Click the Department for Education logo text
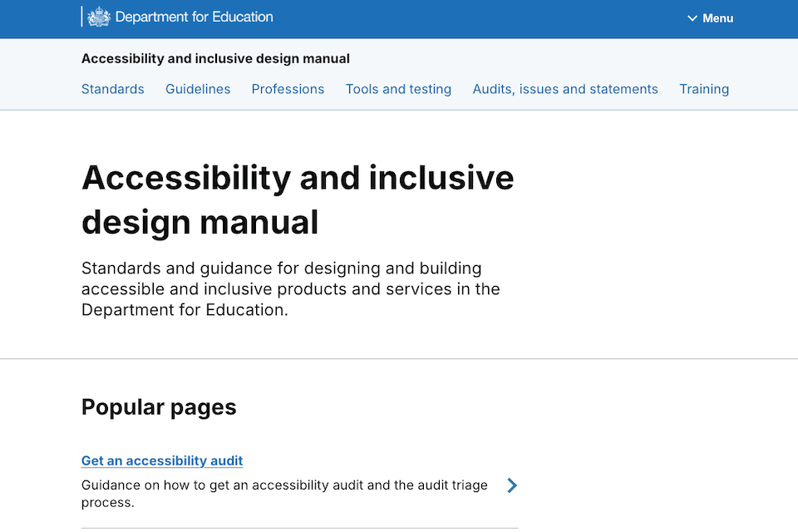Screen dimensions: 798x532 194,17
